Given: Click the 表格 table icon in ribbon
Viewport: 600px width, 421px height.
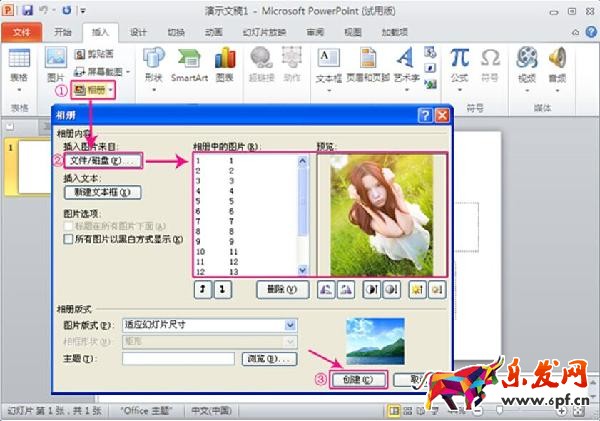Looking at the screenshot, I should tap(19, 58).
